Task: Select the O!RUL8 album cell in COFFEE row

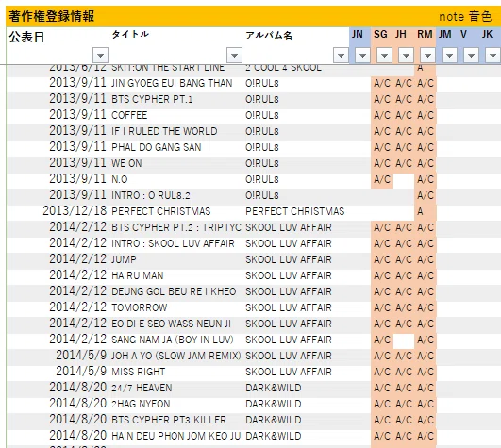Action: (x=261, y=115)
